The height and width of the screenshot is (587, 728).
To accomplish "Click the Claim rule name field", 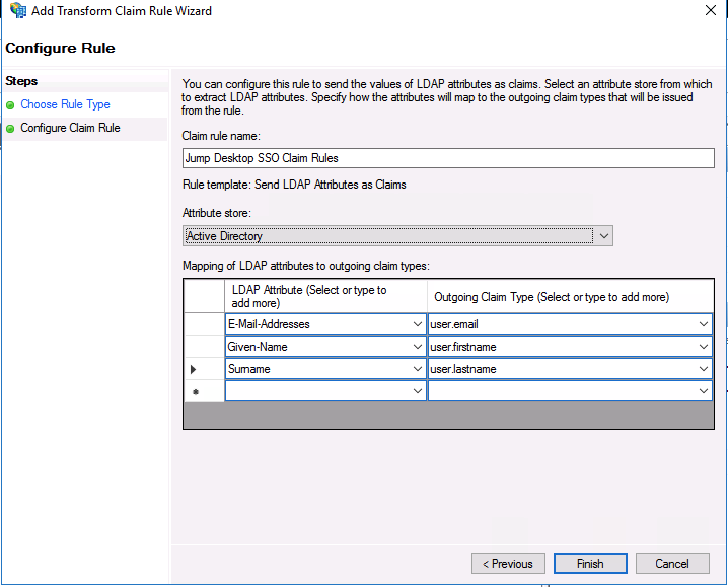I will pyautogui.click(x=448, y=158).
